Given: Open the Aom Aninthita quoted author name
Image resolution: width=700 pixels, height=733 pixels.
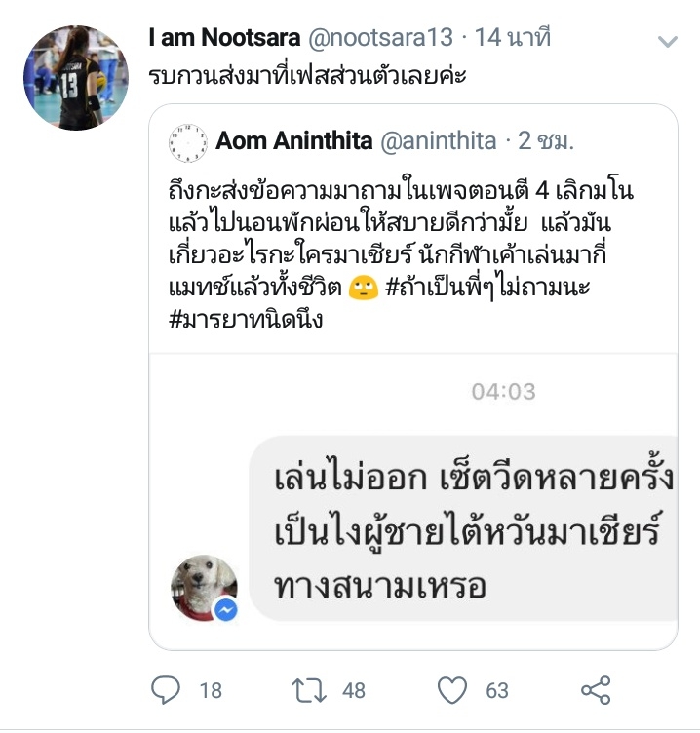Looking at the screenshot, I should click(293, 140).
